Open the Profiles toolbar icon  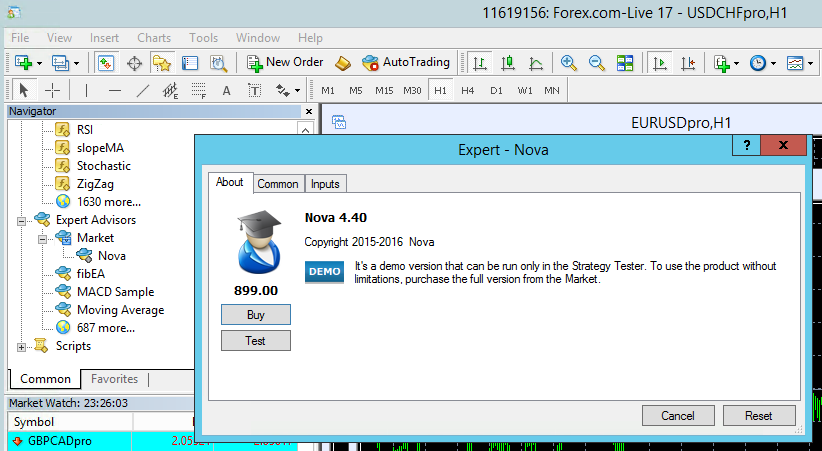coord(60,63)
